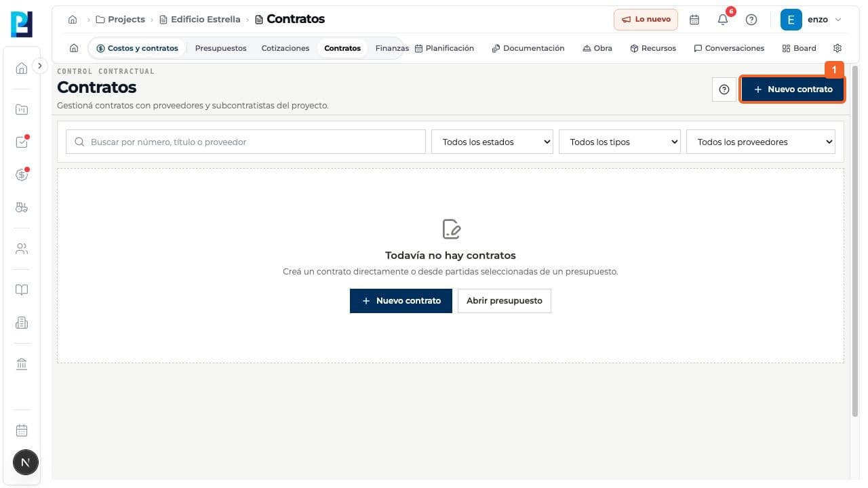Open the notifications bell
Viewport: 868px width, 488px height.
point(723,20)
